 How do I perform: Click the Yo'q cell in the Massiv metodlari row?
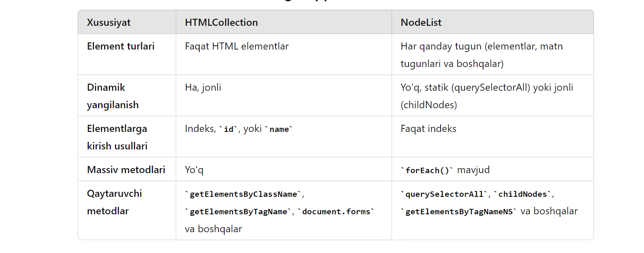tap(194, 170)
